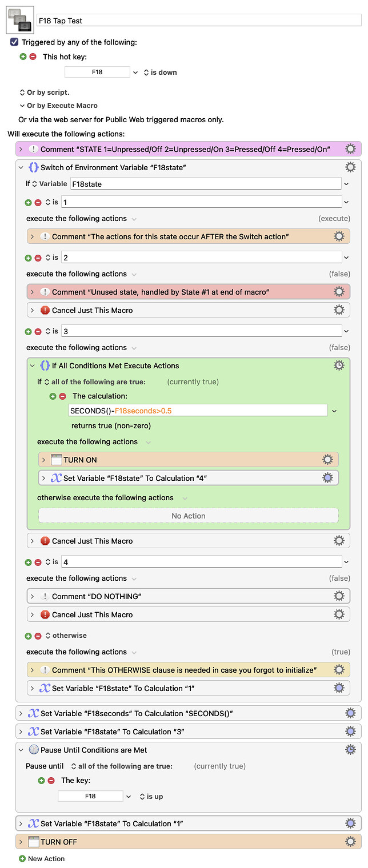Viewport: 368px width, 868px height.
Task: Open gear menu for Pause Until Conditions action
Action: click(x=350, y=750)
